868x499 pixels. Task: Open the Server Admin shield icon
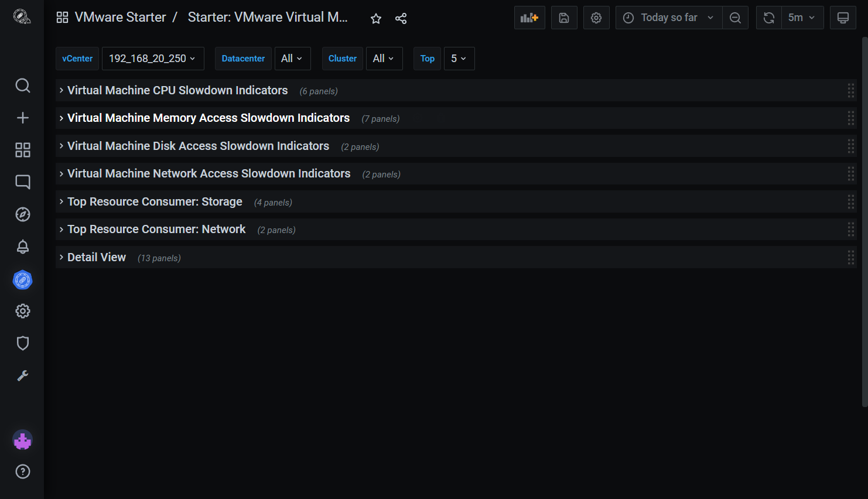tap(22, 343)
